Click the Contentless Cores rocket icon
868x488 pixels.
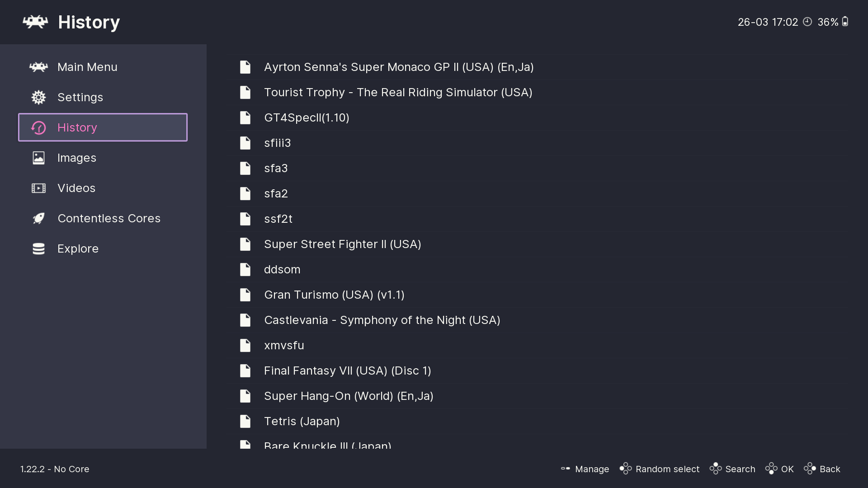(38, 218)
